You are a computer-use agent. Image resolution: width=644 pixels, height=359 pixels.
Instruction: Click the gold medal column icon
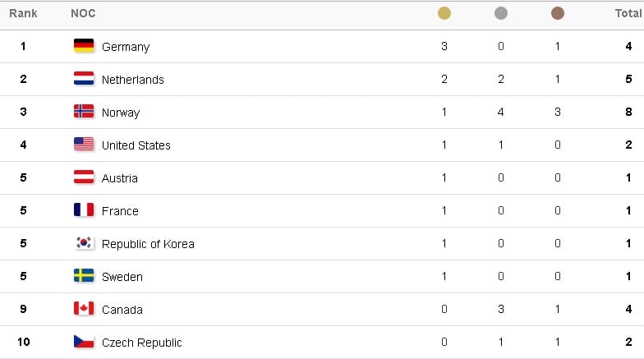pyautogui.click(x=444, y=13)
